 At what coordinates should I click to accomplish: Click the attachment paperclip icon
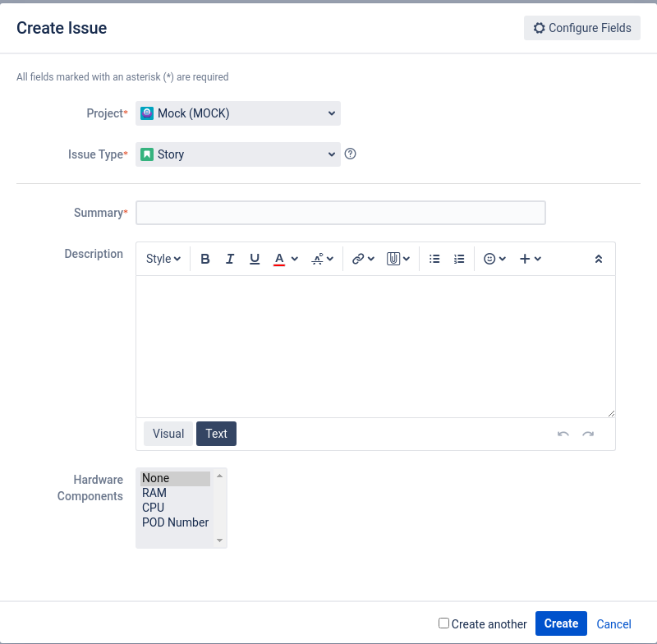click(393, 259)
